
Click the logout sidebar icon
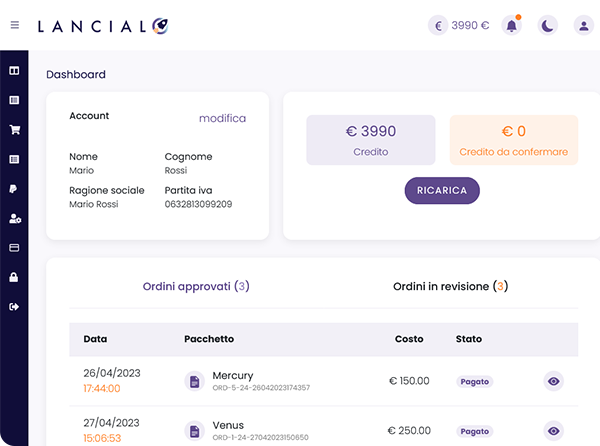point(15,306)
